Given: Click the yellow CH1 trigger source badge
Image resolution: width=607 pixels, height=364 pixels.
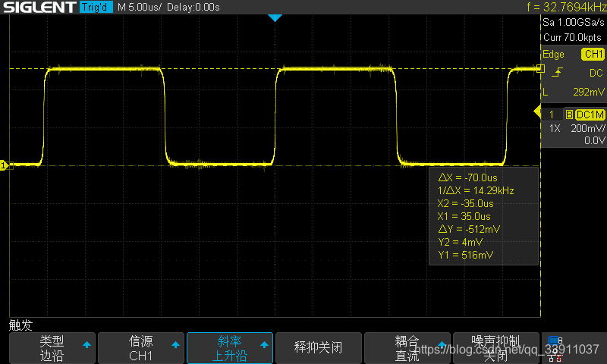Looking at the screenshot, I should click(593, 54).
